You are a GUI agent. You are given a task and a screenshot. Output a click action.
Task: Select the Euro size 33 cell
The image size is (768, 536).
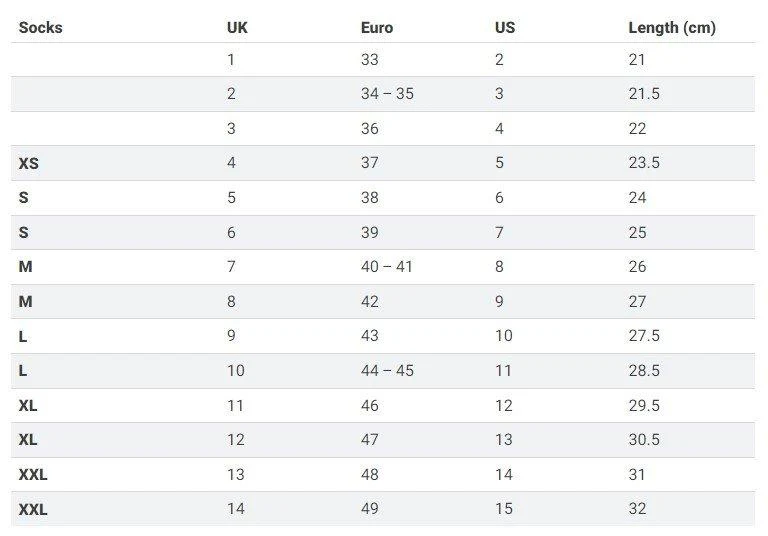pos(370,60)
